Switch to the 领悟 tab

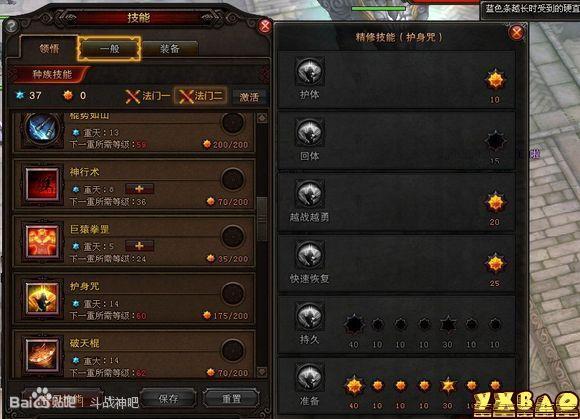pos(49,48)
